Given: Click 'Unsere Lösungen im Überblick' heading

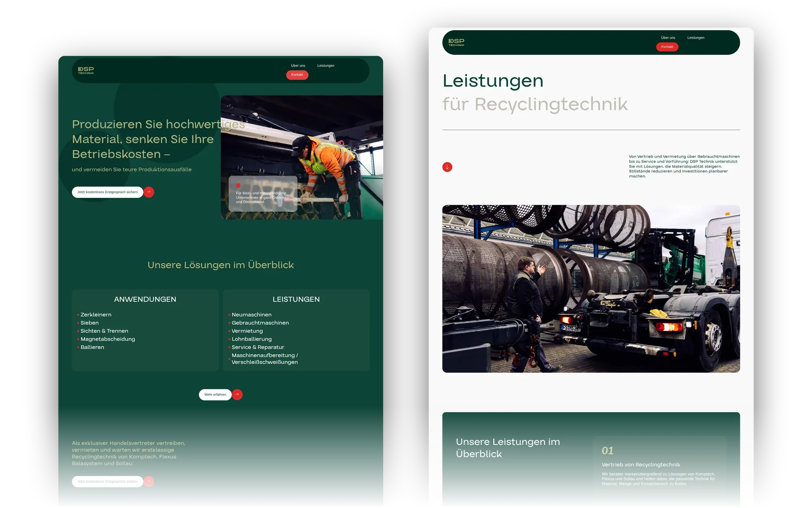Looking at the screenshot, I should [220, 265].
